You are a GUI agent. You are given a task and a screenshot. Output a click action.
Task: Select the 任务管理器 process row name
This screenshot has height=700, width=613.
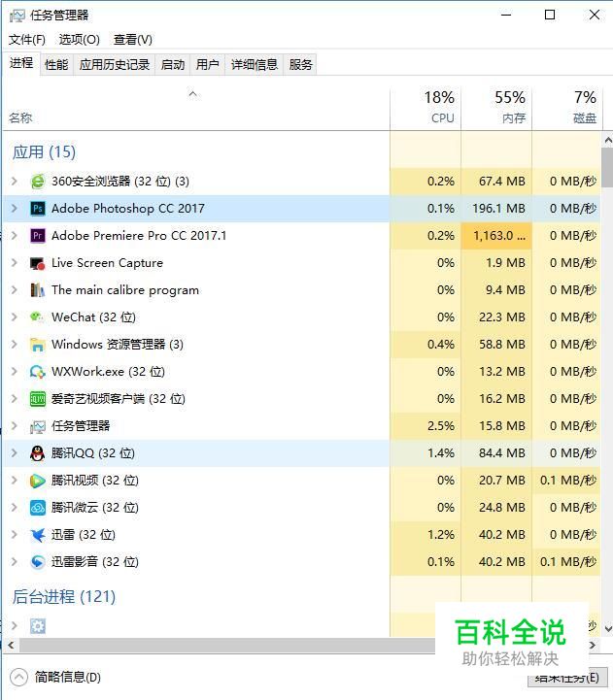[x=81, y=426]
